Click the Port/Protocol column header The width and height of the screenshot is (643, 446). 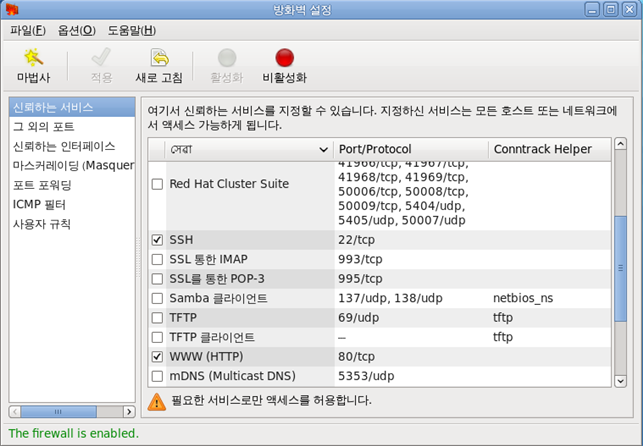[x=411, y=149]
